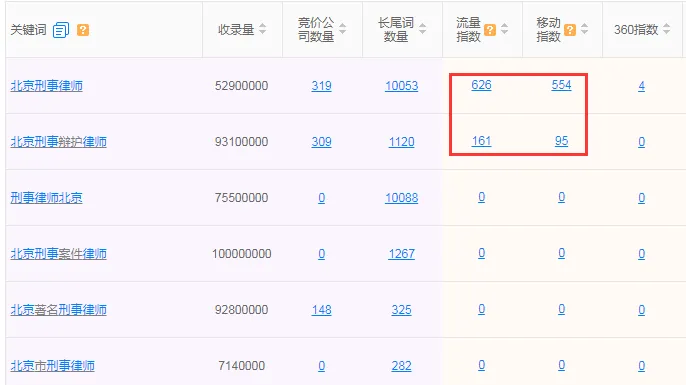Click bidding company count 148
This screenshot has width=686, height=385.
coord(322,310)
